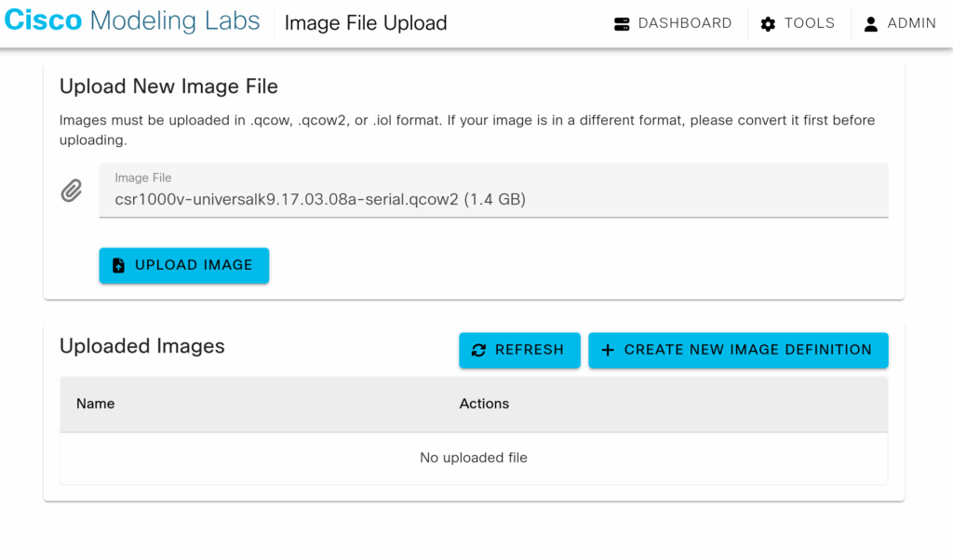Click the paperclip attach file icon
The height and width of the screenshot is (560, 953).
(x=72, y=191)
